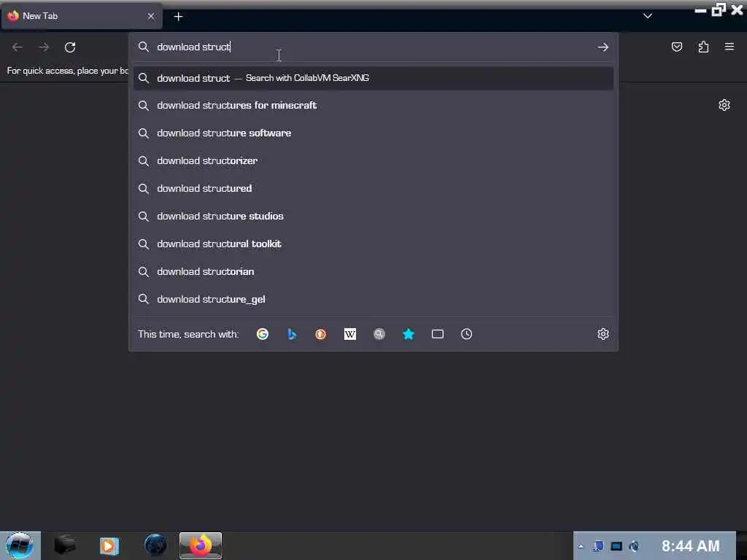
Task: Pick suggestion 'download structure_gel'
Action: [x=373, y=299]
